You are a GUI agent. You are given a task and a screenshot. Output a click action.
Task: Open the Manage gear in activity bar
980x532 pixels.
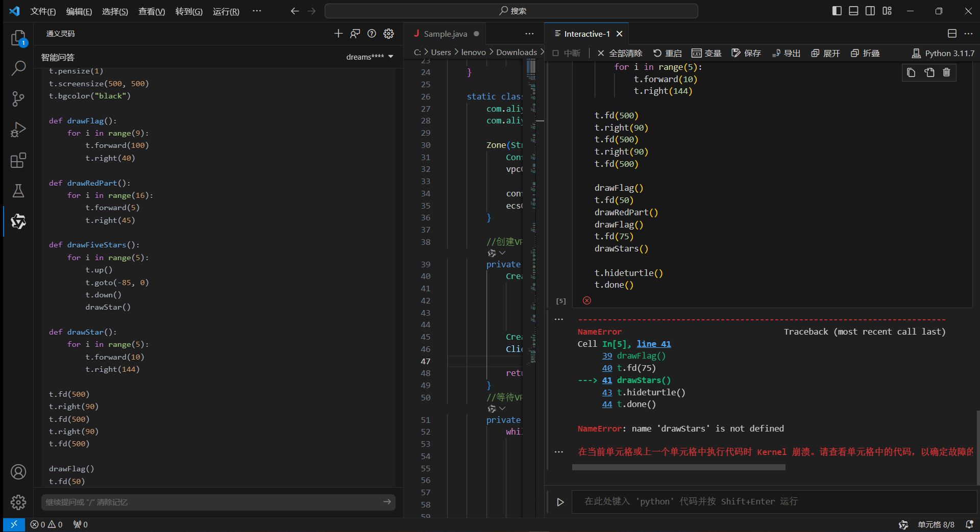(18, 502)
